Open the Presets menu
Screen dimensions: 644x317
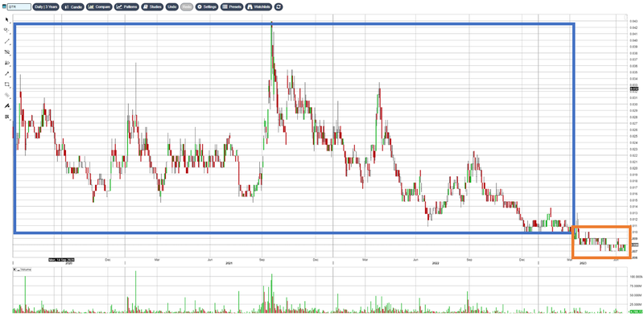[x=232, y=7]
